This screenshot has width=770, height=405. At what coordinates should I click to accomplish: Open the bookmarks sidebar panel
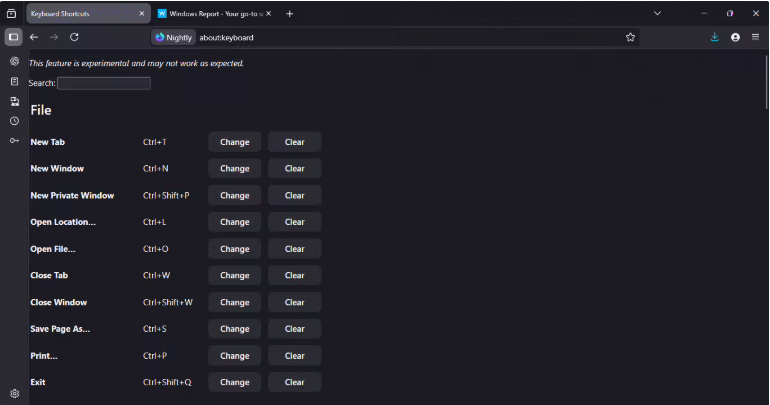click(x=14, y=81)
